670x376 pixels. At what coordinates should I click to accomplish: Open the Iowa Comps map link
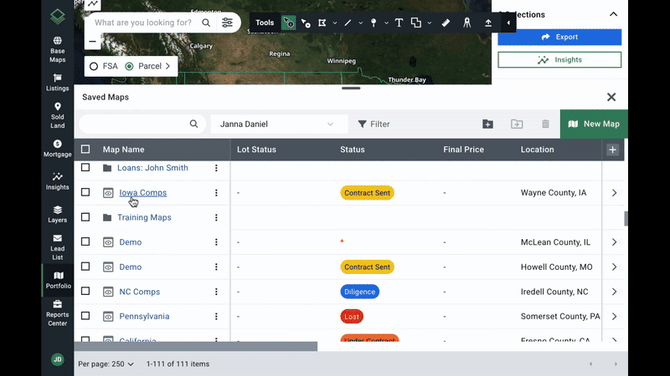click(143, 193)
